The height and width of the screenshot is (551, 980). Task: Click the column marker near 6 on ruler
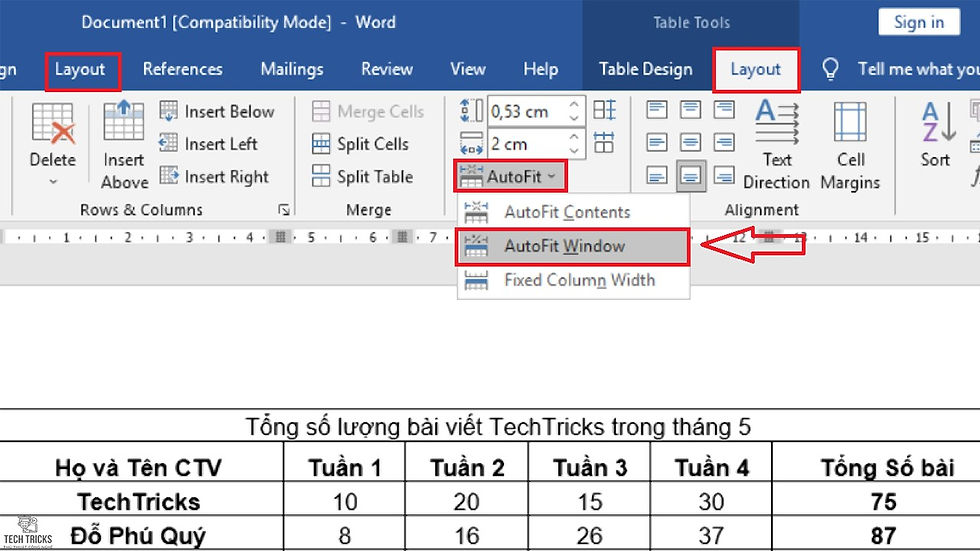coord(402,237)
